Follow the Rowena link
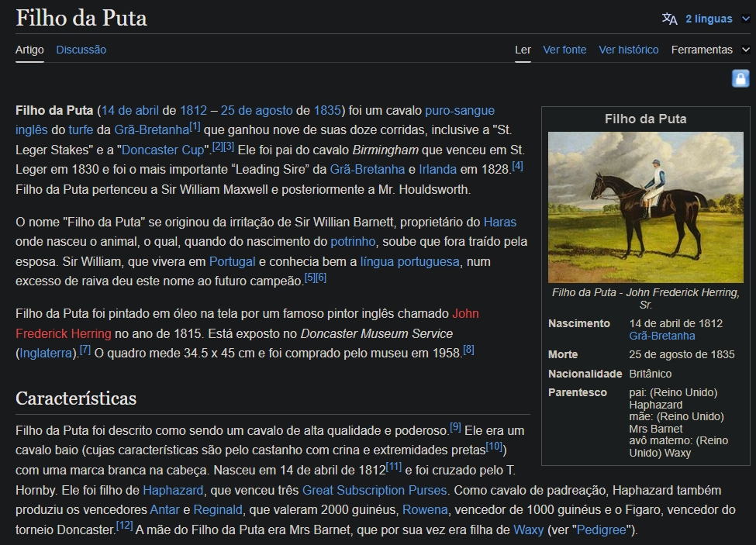The width and height of the screenshot is (756, 545). click(425, 510)
